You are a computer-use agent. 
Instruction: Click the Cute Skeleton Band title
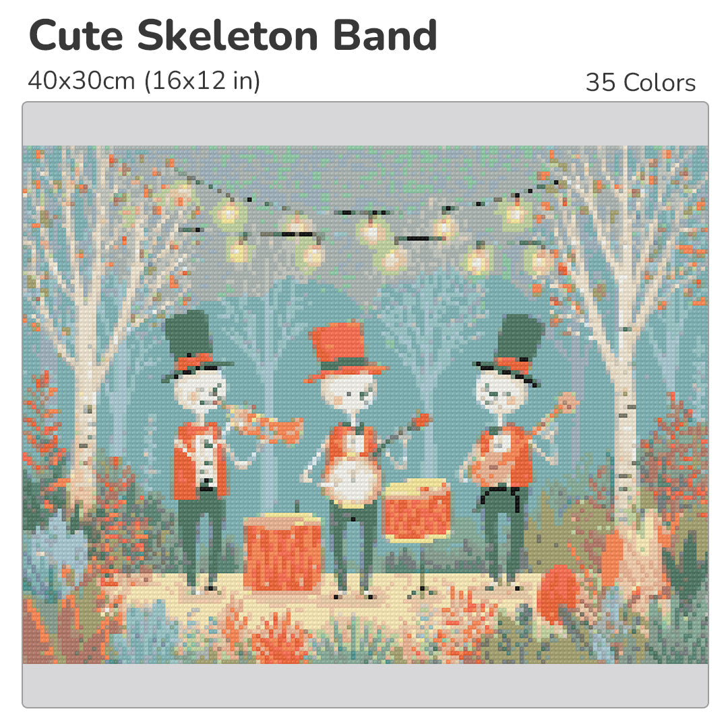point(233,36)
